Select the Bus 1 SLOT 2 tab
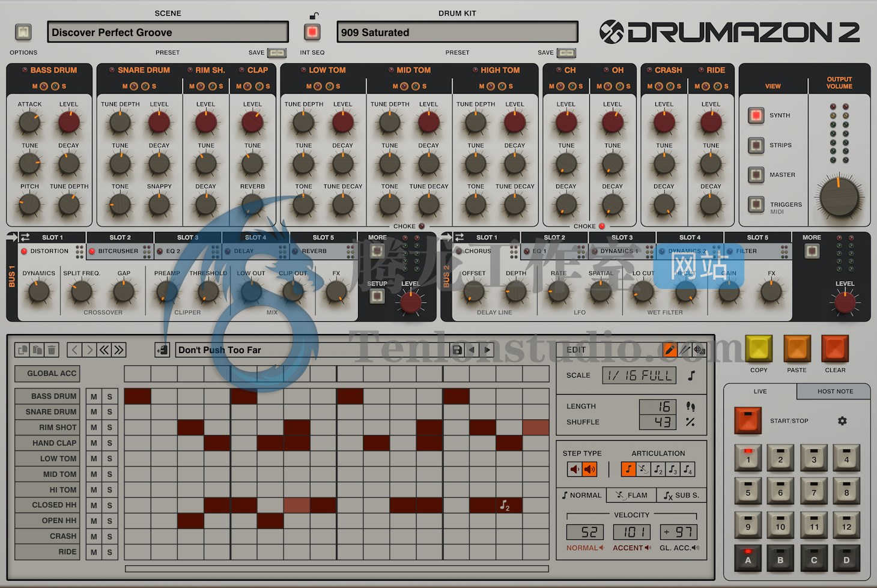This screenshot has width=877, height=588. [120, 237]
